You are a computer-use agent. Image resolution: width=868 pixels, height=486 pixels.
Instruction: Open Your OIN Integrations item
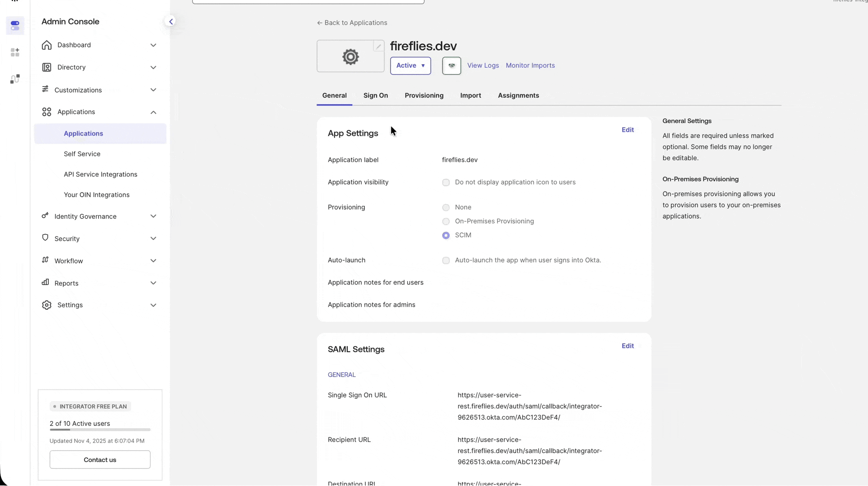tap(97, 195)
